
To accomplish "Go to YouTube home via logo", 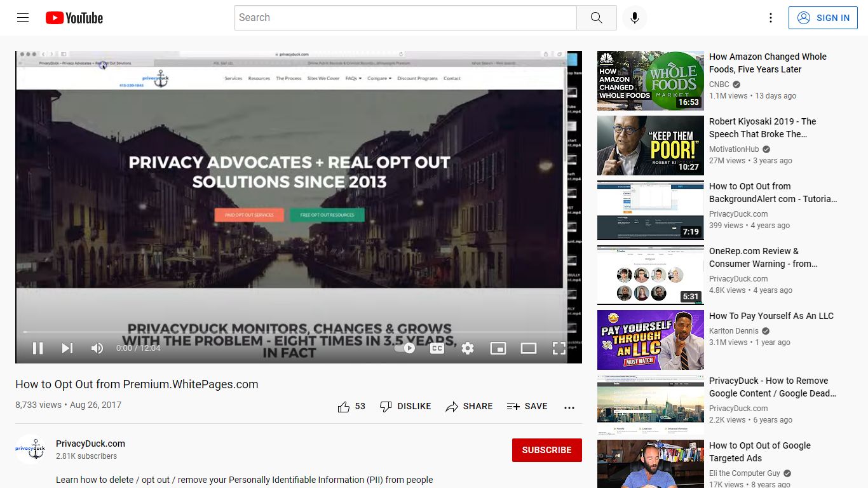I will pyautogui.click(x=74, y=18).
